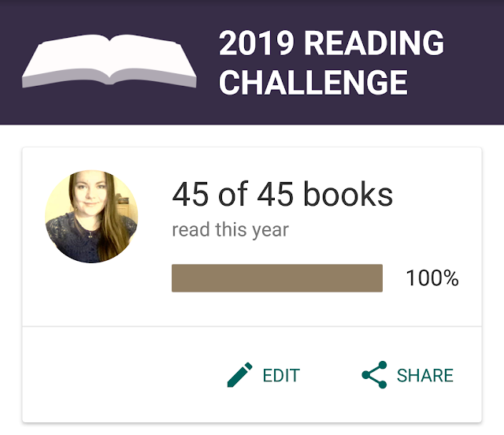Image resolution: width=504 pixels, height=435 pixels.
Task: Click the second 45 goal number
Action: pyautogui.click(x=275, y=194)
